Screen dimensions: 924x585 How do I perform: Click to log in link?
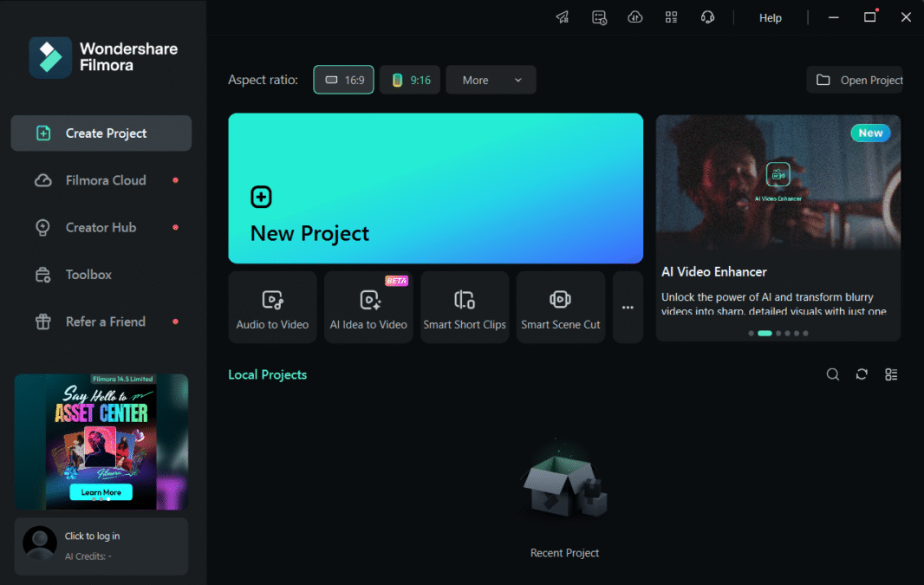tap(92, 536)
